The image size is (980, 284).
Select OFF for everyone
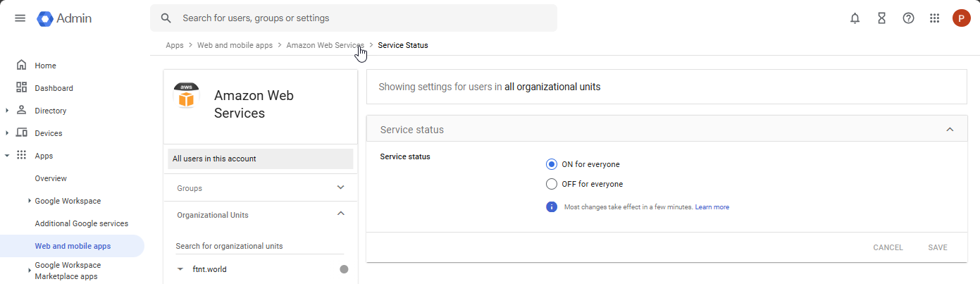tap(552, 184)
